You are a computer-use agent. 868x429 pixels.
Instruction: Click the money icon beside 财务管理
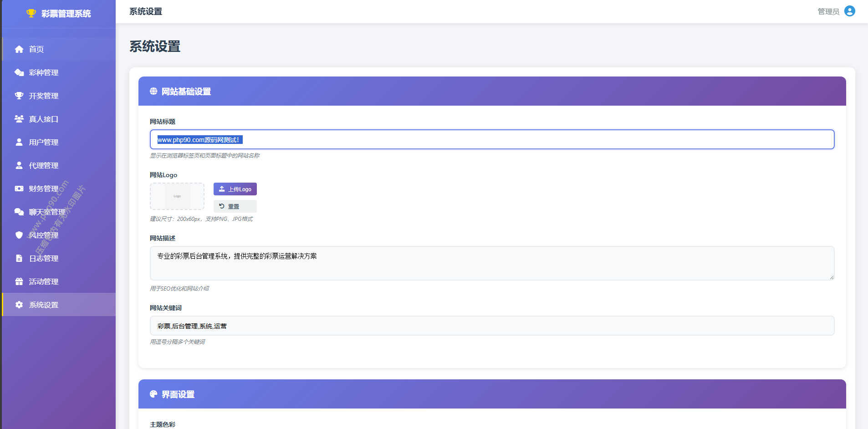[x=19, y=189]
